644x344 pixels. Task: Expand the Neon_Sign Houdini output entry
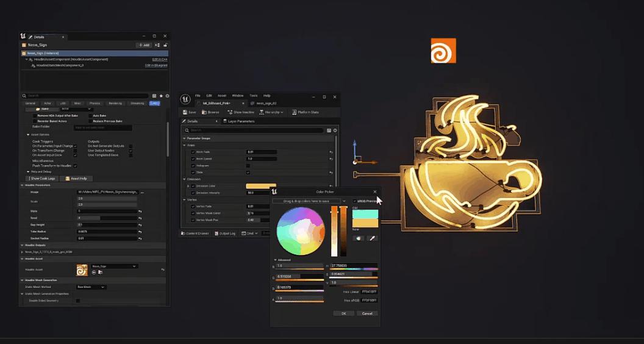pyautogui.click(x=23, y=251)
